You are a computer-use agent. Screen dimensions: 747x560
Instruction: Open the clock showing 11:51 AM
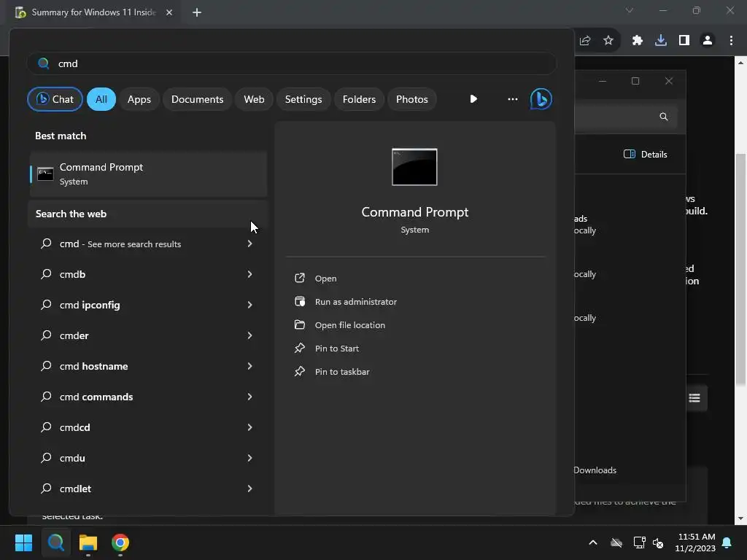pos(695,542)
